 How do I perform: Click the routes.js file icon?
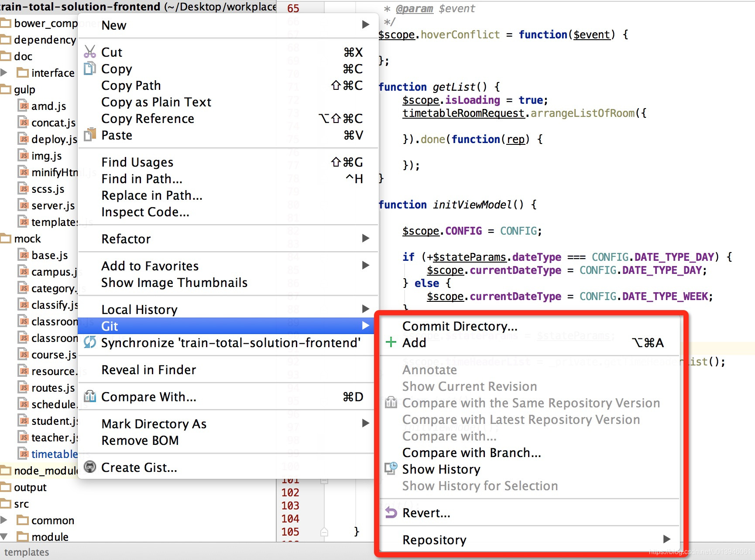pyautogui.click(x=24, y=387)
